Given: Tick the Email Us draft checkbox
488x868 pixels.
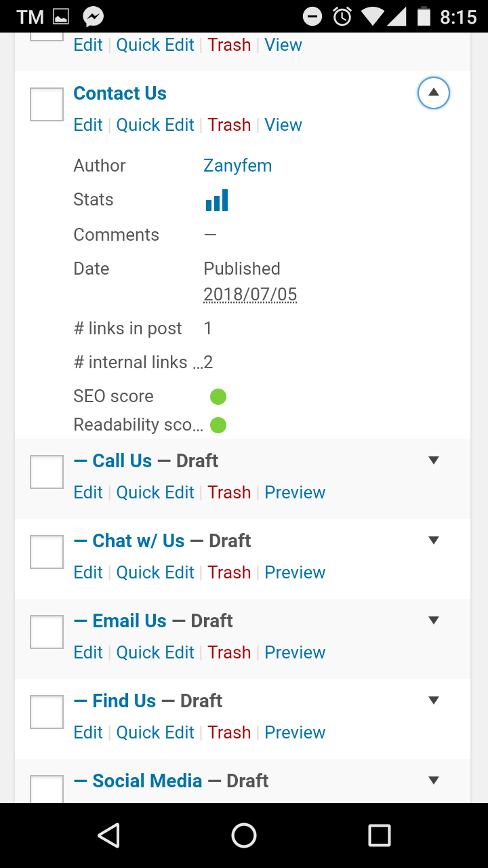Looking at the screenshot, I should coord(47,632).
